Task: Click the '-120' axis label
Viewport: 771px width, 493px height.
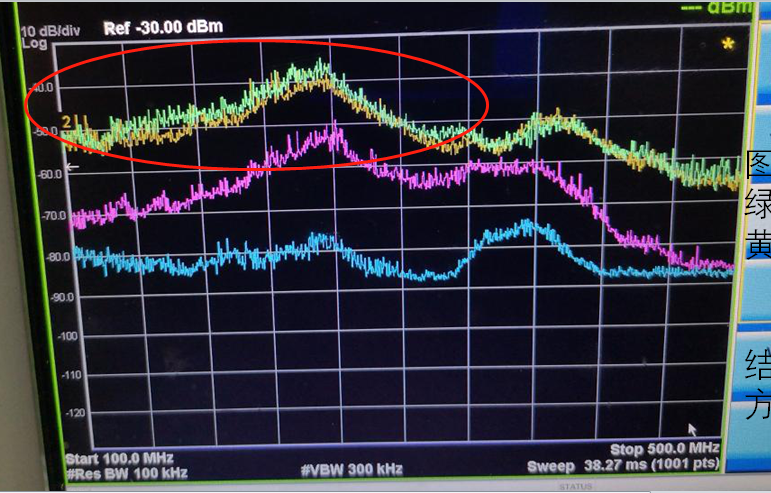Action: (75, 413)
